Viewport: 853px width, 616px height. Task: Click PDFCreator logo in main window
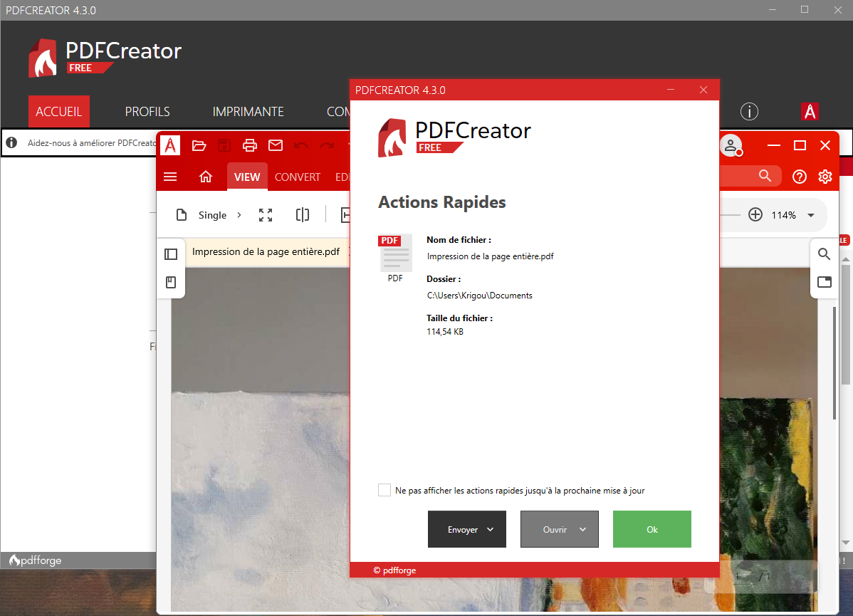(x=105, y=58)
